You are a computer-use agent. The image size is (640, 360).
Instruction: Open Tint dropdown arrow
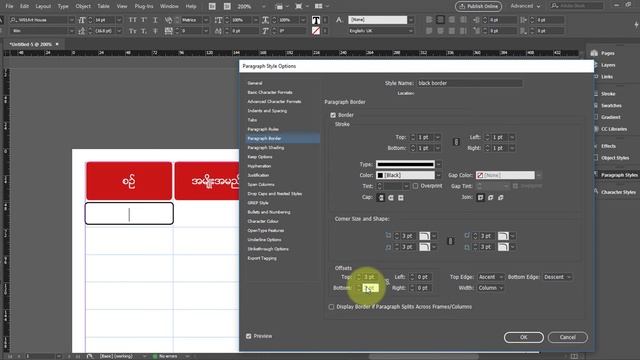pyautogui.click(x=406, y=186)
